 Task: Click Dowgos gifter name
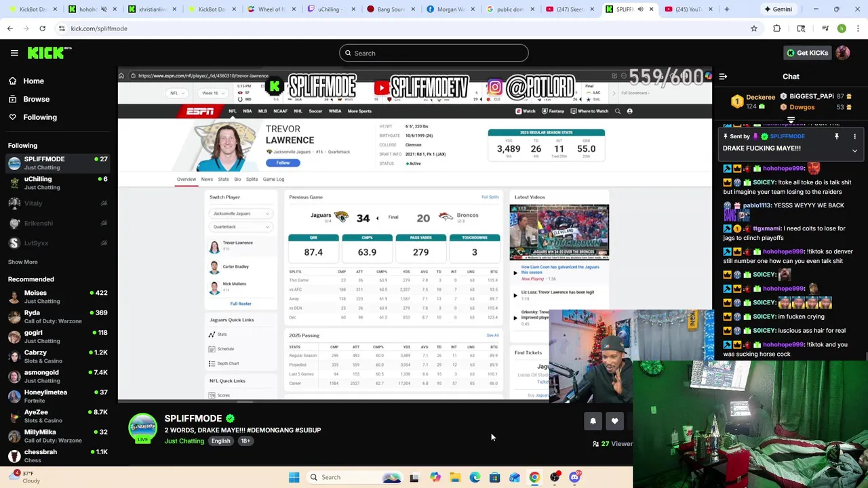(802, 107)
